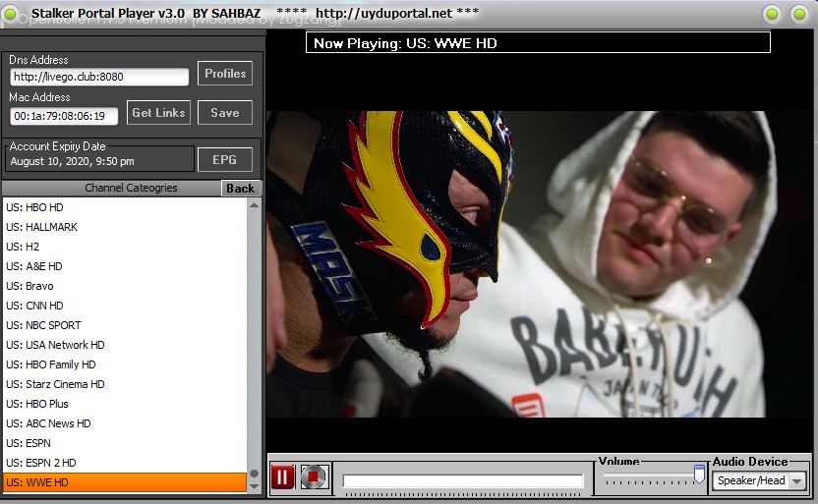Switch to US: NBC SPORT channel
The image size is (818, 504).
(x=125, y=325)
